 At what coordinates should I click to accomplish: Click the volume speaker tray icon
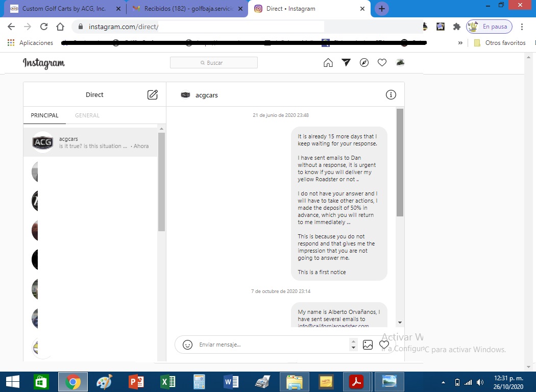coord(480,382)
